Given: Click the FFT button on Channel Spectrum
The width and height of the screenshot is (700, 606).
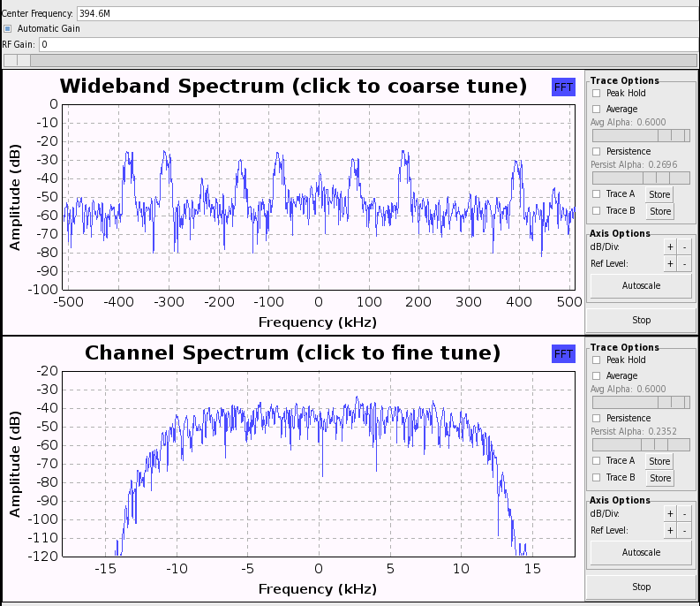Looking at the screenshot, I should pos(563,354).
